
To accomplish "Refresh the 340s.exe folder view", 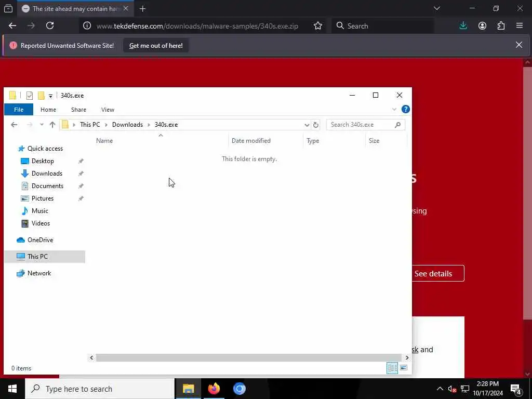I will point(315,125).
